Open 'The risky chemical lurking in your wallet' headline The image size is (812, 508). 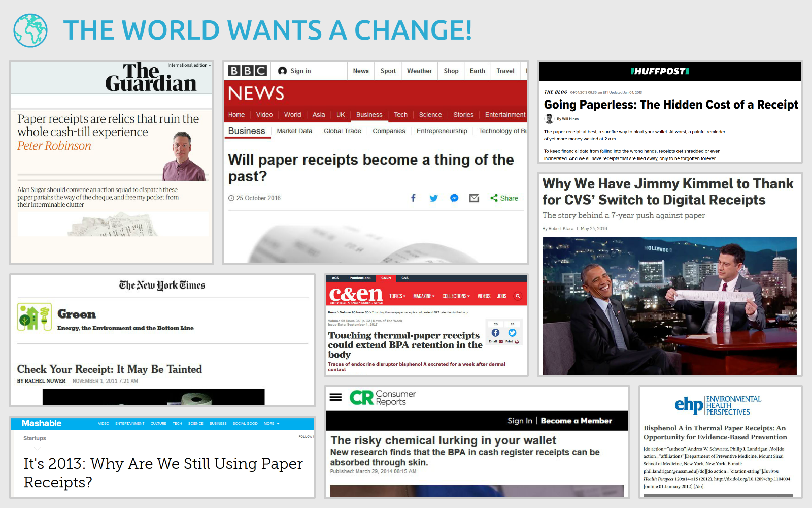[443, 440]
